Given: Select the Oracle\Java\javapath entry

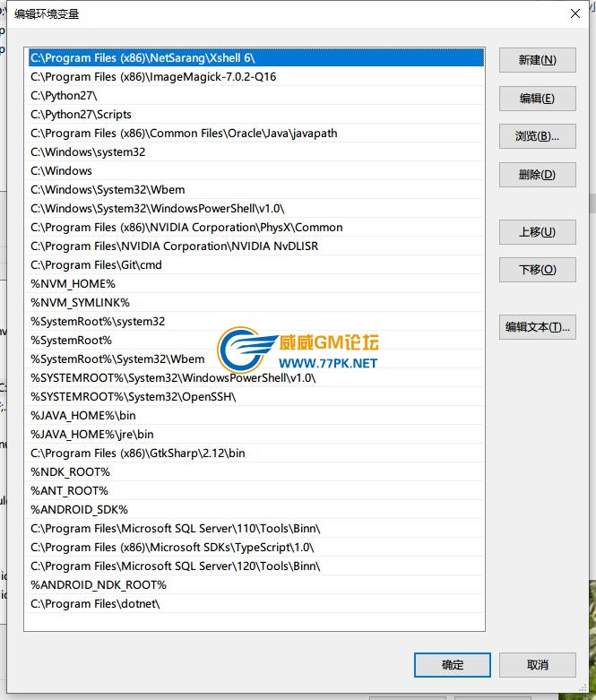Looking at the screenshot, I should [255, 133].
